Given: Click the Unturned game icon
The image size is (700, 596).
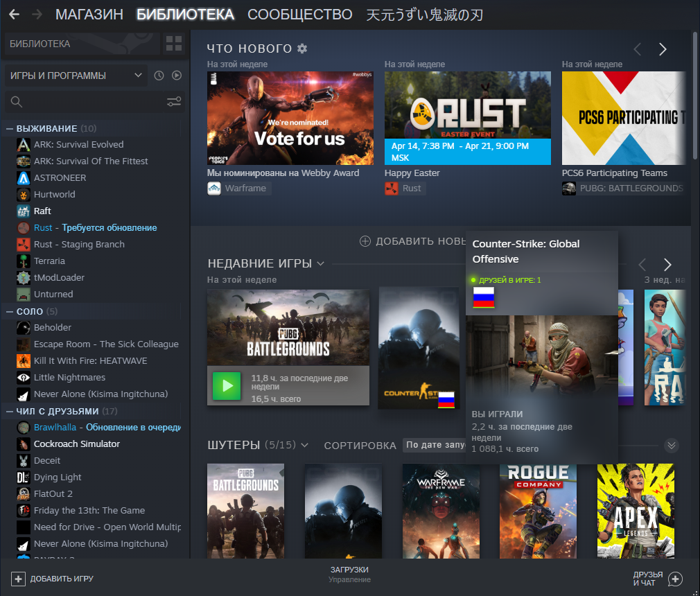Looking at the screenshot, I should [x=23, y=295].
